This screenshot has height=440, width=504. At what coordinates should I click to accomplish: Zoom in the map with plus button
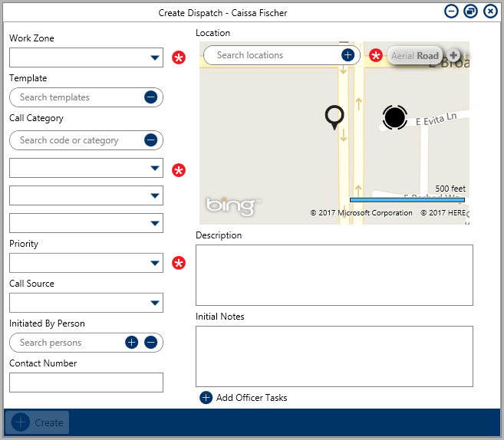453,55
